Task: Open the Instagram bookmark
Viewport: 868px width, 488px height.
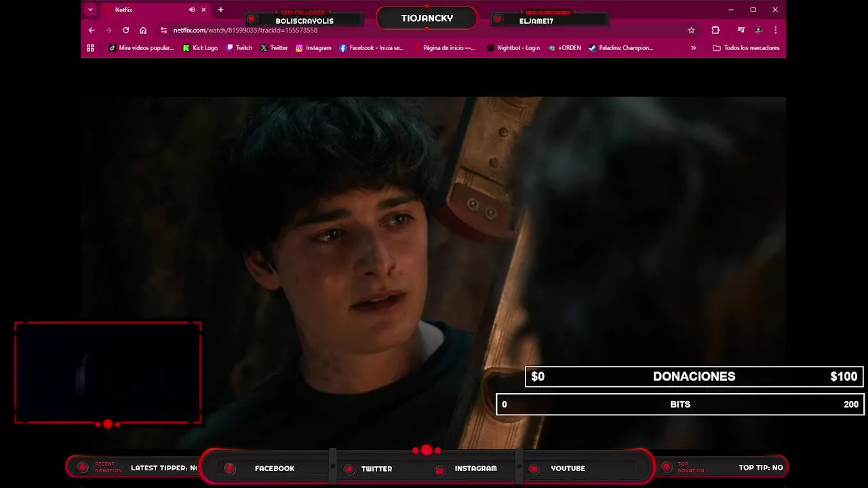Action: click(x=313, y=48)
